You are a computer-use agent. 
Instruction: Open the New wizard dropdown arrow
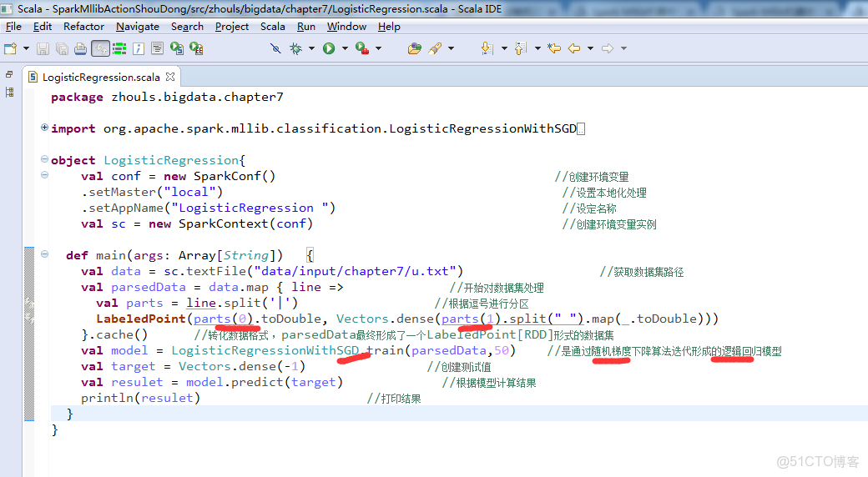point(26,48)
